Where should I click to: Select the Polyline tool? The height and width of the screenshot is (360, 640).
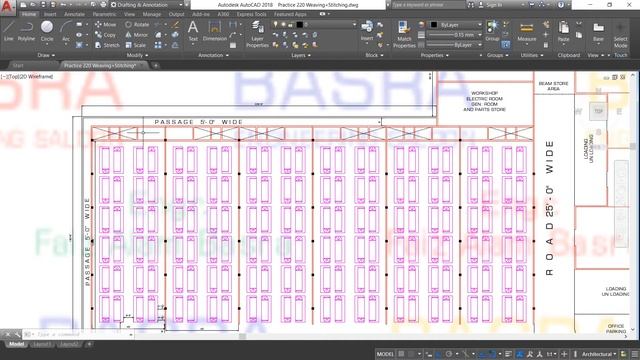coord(26,31)
